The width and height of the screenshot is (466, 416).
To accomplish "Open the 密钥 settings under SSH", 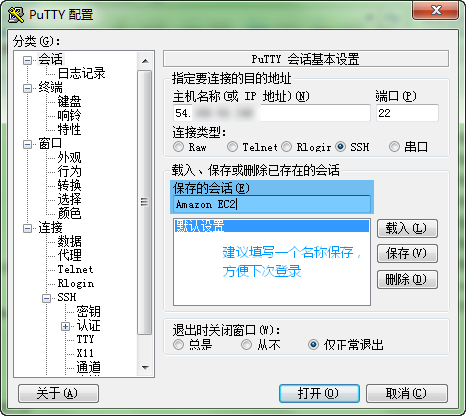I will click(88, 312).
